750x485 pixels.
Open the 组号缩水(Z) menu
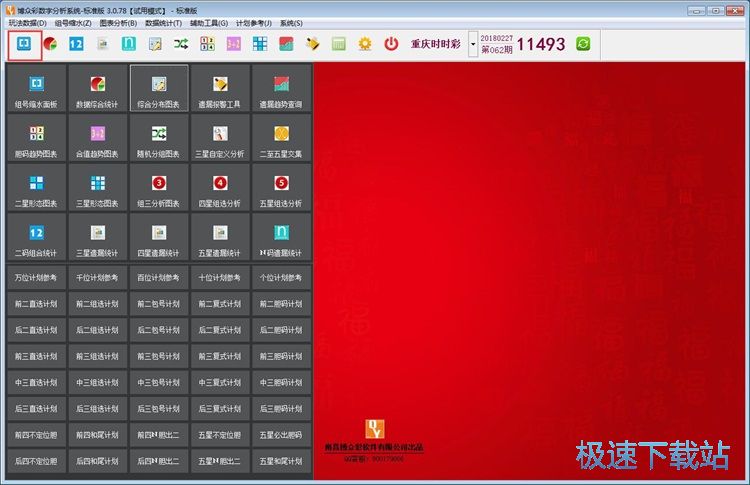[73, 23]
